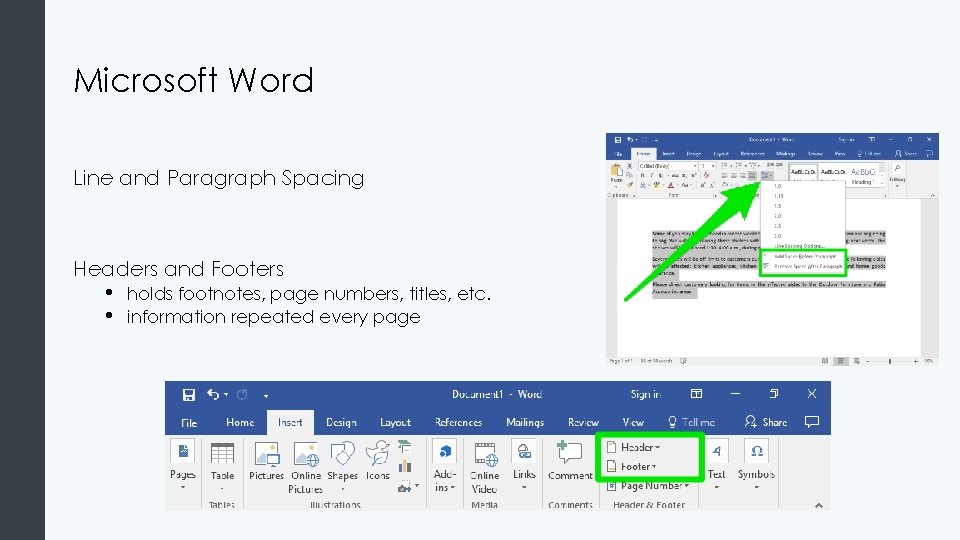The height and width of the screenshot is (540, 960).
Task: Open Page Number dropdown in Header & Footer group
Action: tap(648, 486)
